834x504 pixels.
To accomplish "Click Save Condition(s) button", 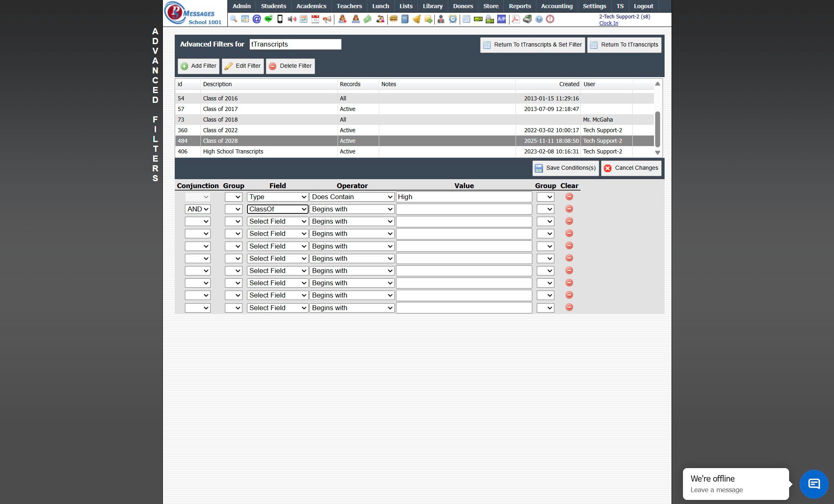I will (565, 168).
